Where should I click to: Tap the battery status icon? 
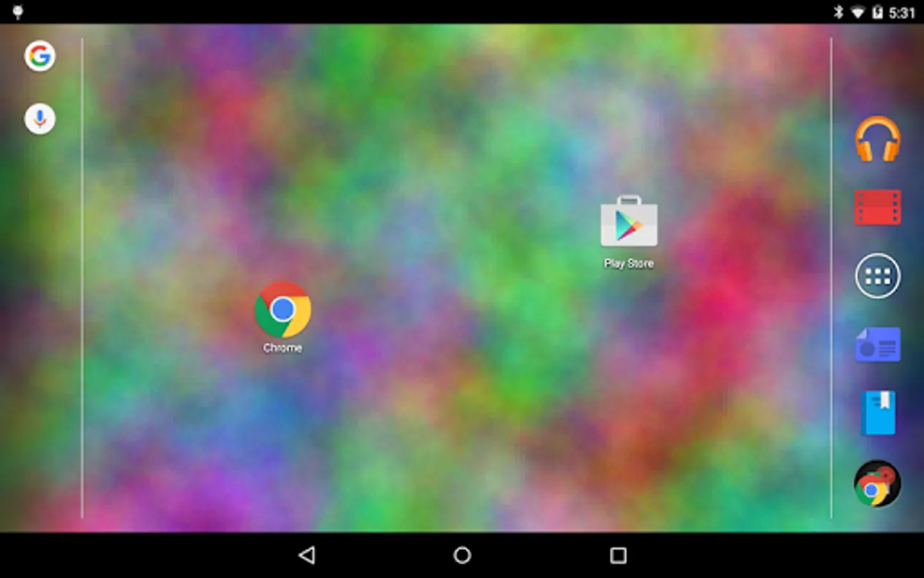877,12
